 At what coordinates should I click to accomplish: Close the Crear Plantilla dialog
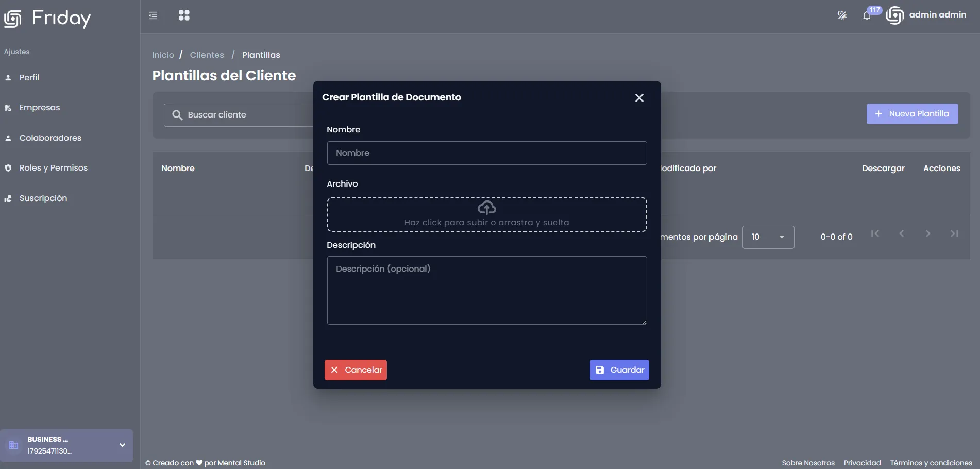pyautogui.click(x=639, y=98)
